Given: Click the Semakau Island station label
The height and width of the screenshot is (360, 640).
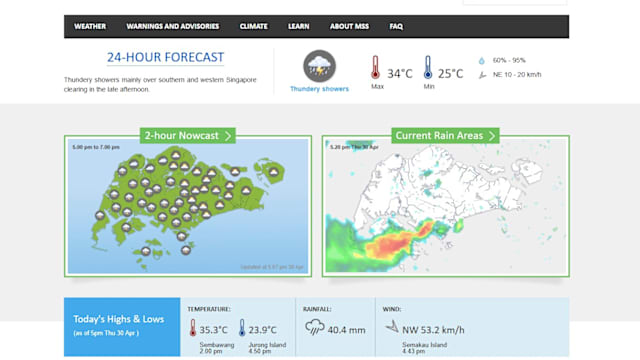Looking at the screenshot, I should pyautogui.click(x=424, y=345).
